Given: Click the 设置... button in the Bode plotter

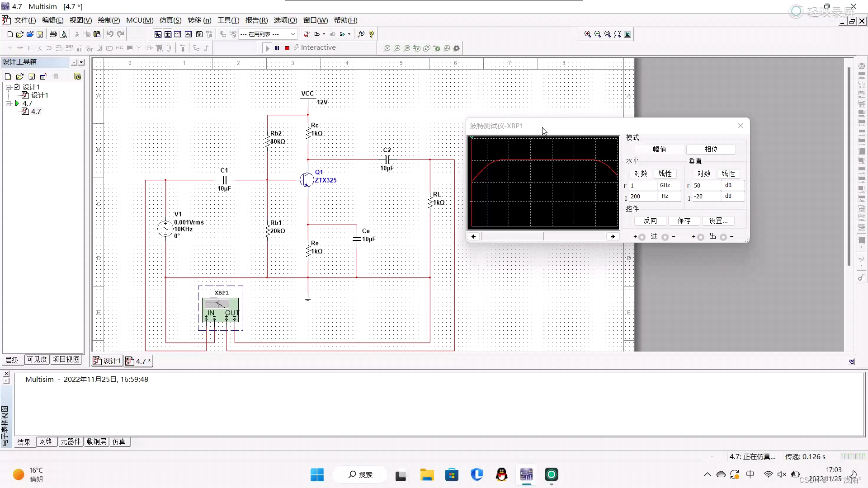Looking at the screenshot, I should click(x=718, y=221).
